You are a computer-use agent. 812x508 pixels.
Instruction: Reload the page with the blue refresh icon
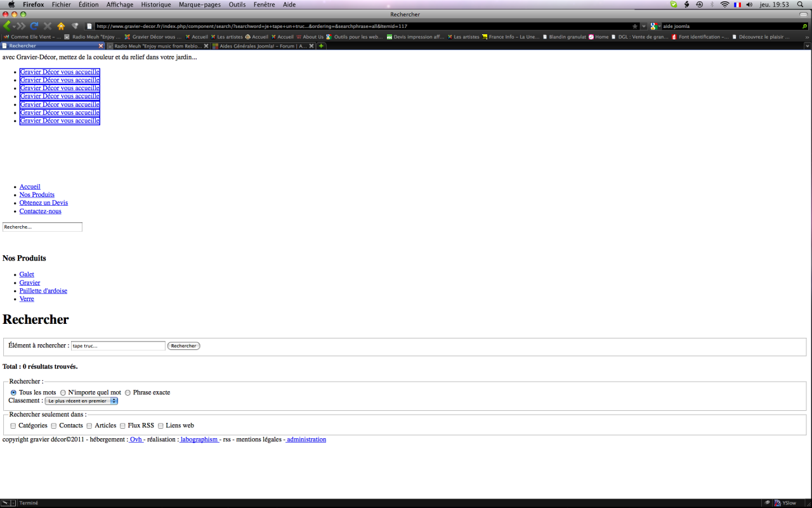tap(34, 26)
